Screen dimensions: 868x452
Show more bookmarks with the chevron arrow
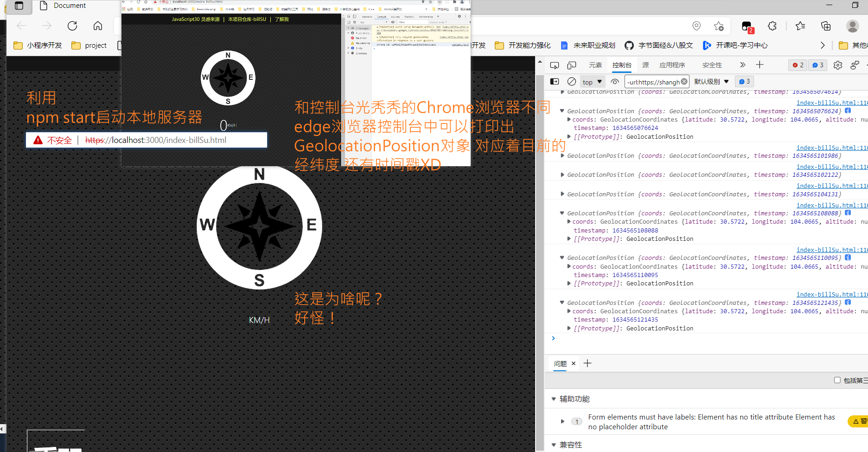pos(823,45)
